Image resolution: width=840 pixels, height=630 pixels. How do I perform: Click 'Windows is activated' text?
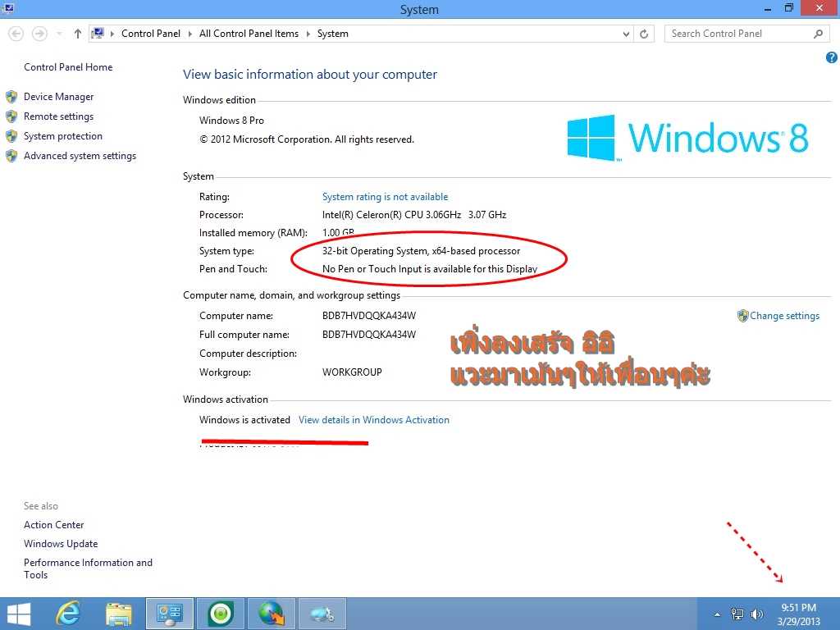pos(244,420)
